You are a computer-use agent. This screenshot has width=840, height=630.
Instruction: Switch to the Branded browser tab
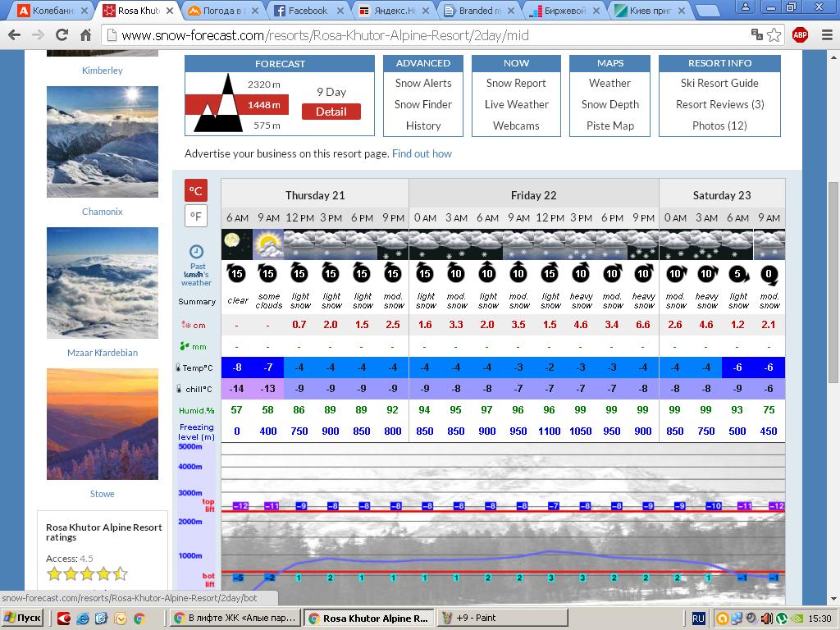[x=479, y=10]
